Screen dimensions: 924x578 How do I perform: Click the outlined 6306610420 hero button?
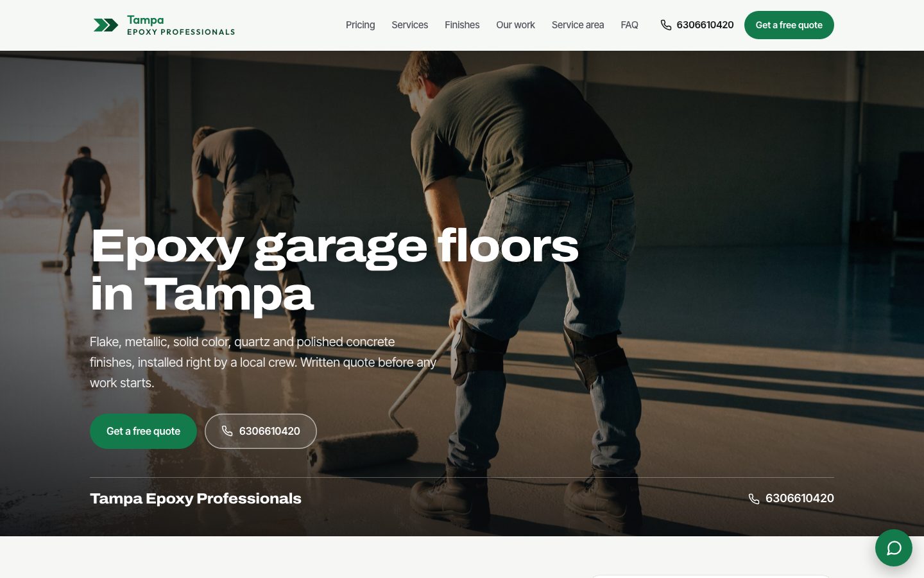[261, 431]
